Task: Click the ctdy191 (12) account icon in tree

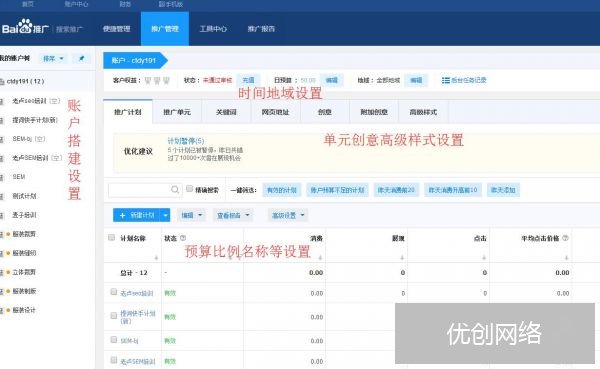Action: point(2,81)
